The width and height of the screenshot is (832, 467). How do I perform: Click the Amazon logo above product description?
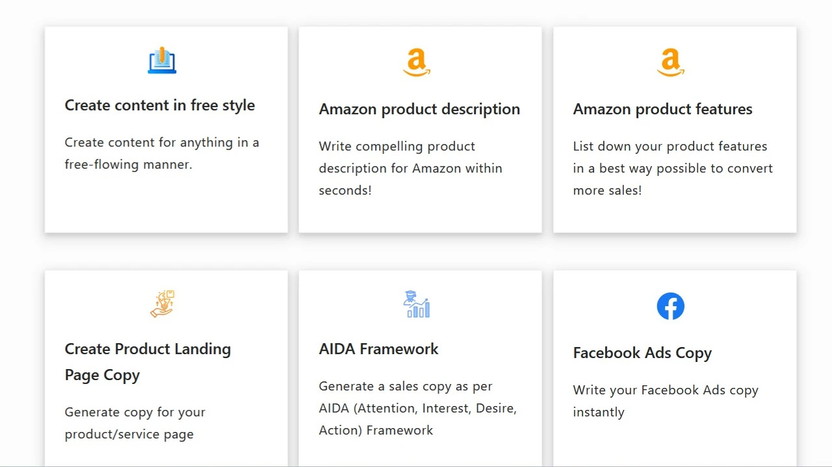(417, 63)
